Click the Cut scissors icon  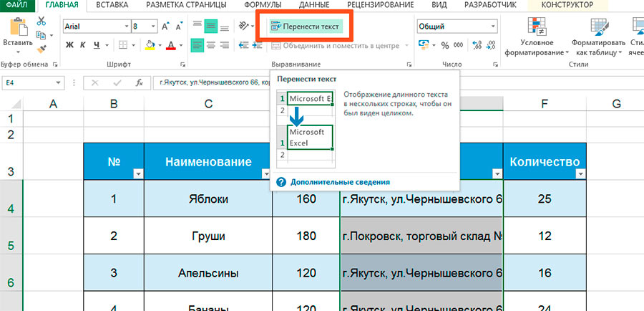[41, 20]
